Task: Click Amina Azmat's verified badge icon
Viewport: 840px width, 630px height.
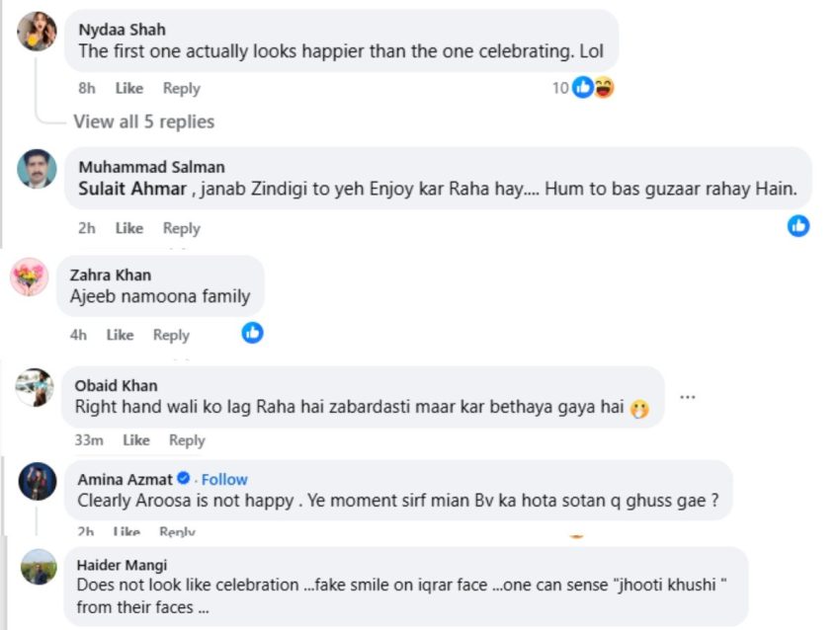Action: (183, 479)
